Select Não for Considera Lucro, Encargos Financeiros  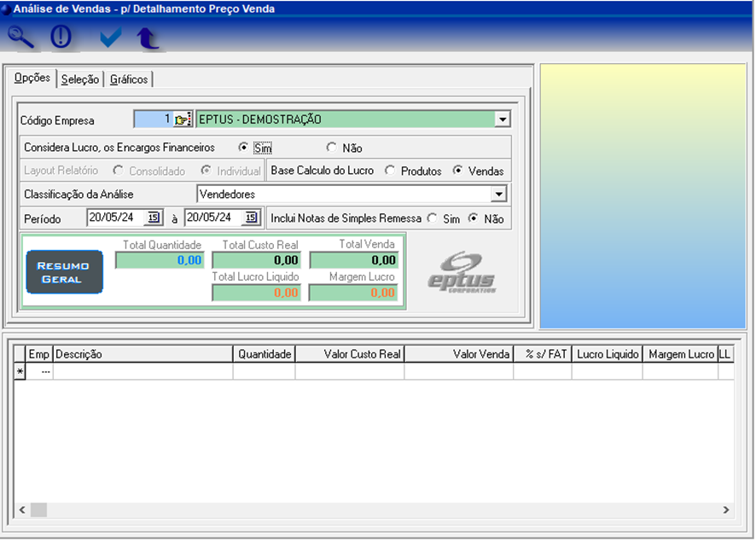tap(332, 148)
